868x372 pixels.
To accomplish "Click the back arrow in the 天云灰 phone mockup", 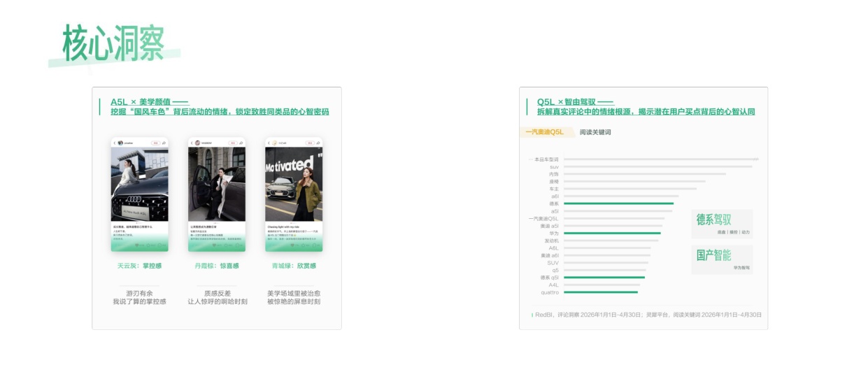I will (x=115, y=143).
